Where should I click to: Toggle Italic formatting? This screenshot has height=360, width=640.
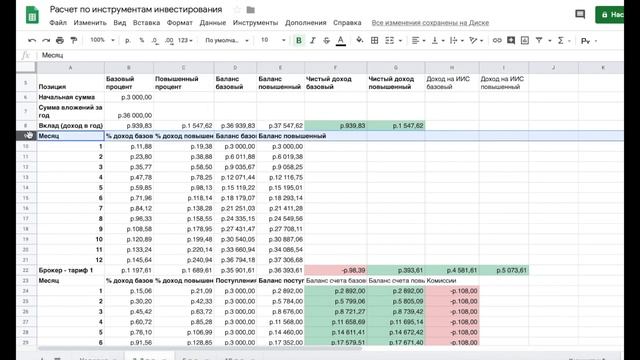pyautogui.click(x=313, y=40)
